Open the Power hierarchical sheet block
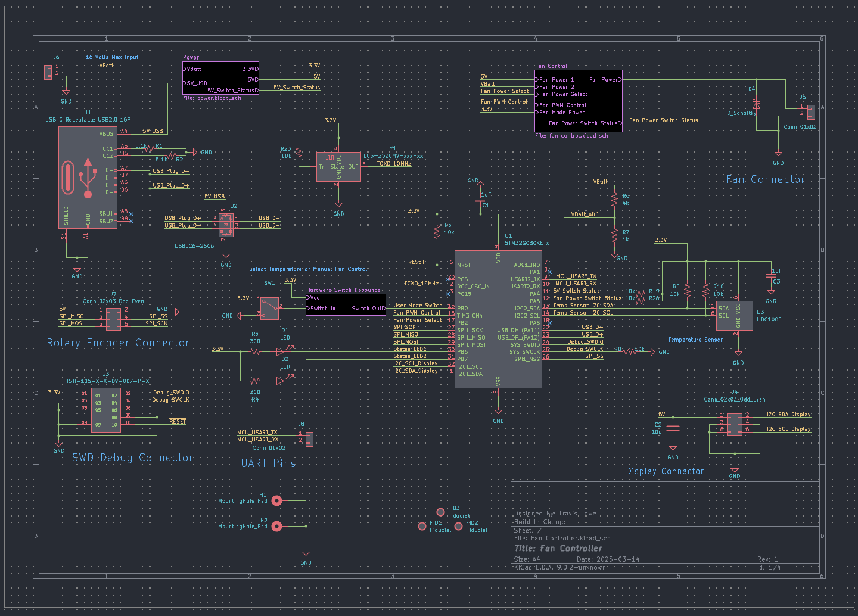 coord(220,77)
